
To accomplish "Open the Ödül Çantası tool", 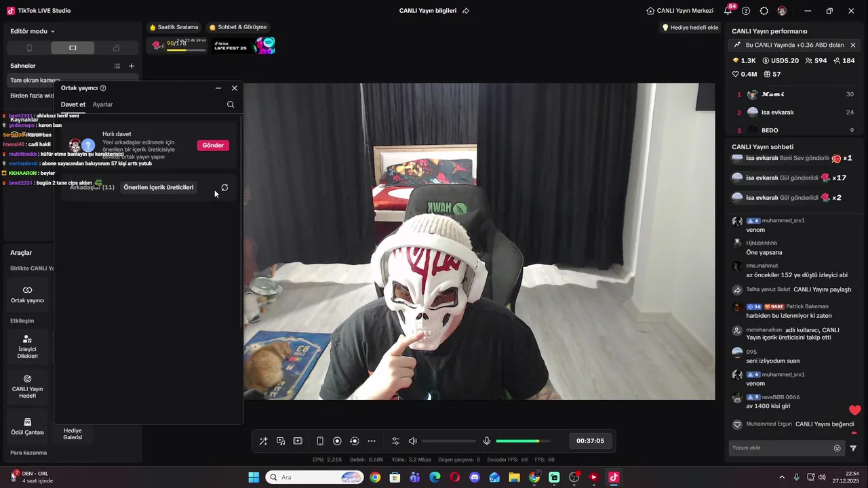I will [28, 426].
